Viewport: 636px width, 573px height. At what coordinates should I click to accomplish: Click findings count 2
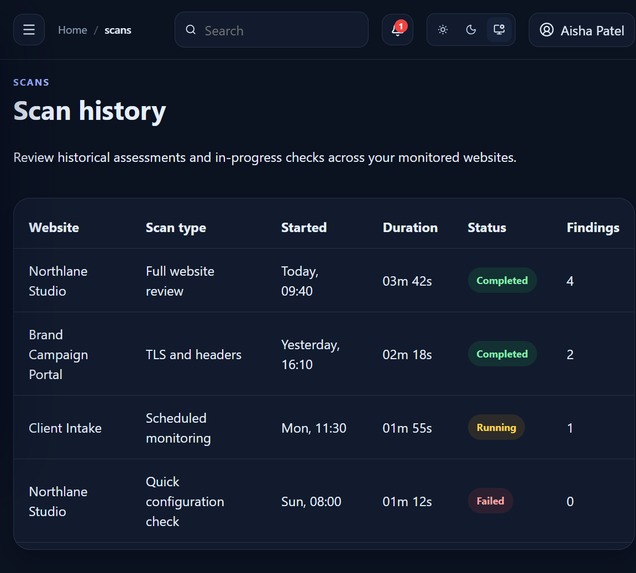click(570, 354)
